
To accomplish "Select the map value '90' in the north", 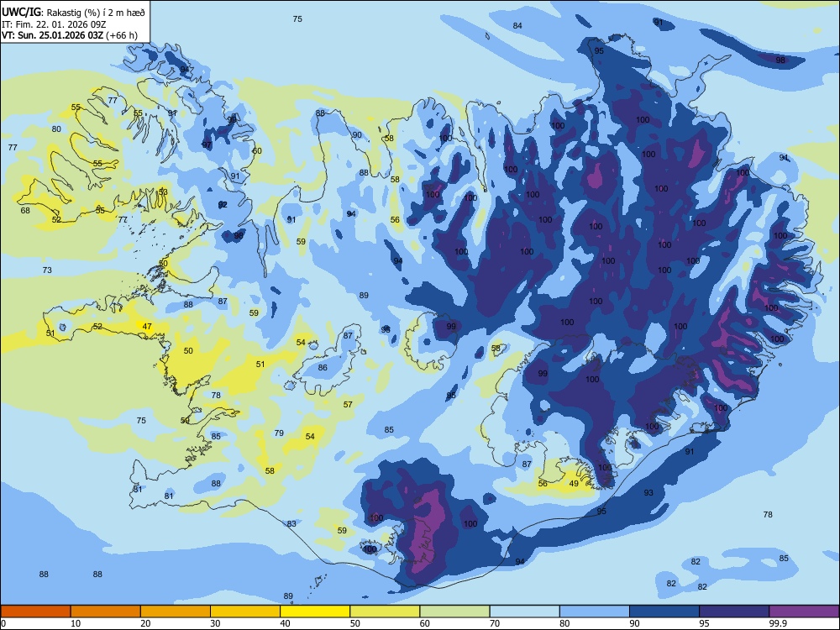I will 357,135.
